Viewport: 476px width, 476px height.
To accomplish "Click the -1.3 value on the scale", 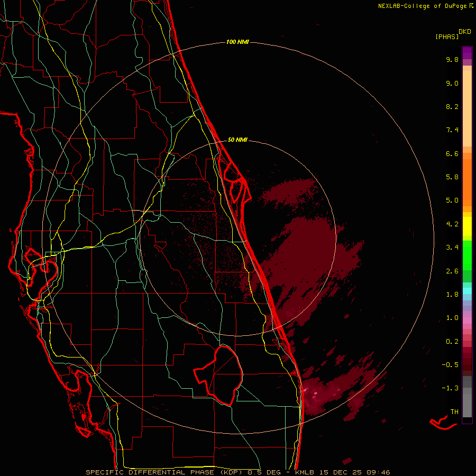I will pyautogui.click(x=450, y=388).
